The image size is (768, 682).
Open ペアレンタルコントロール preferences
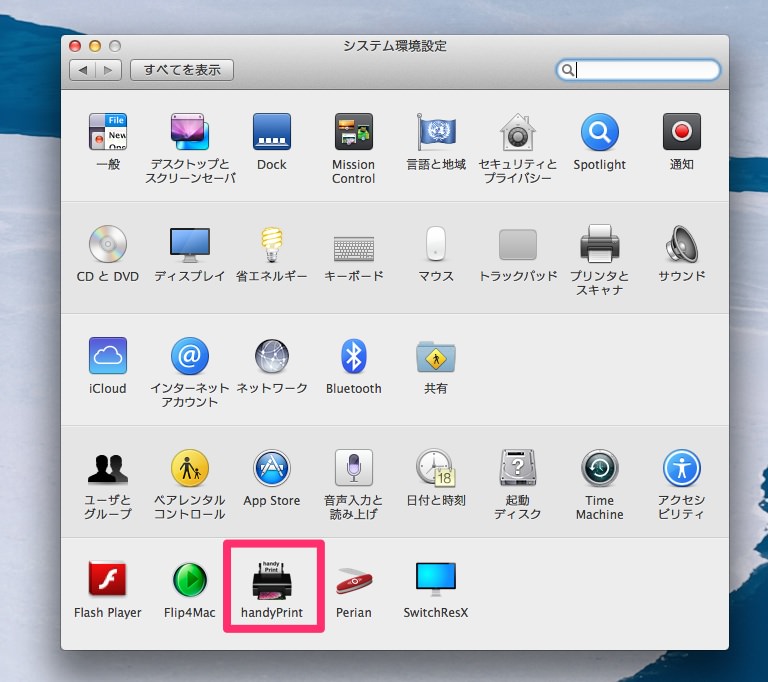tap(190, 468)
